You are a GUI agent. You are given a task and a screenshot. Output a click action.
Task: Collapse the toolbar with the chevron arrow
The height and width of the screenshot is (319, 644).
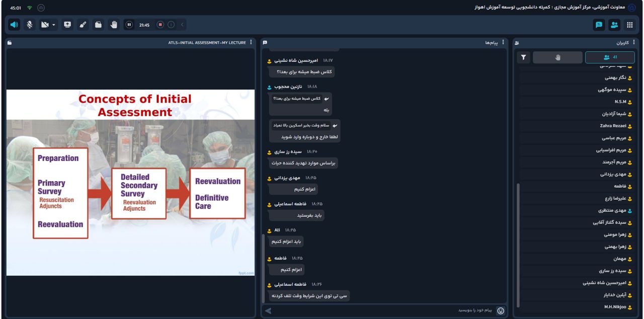(x=182, y=24)
